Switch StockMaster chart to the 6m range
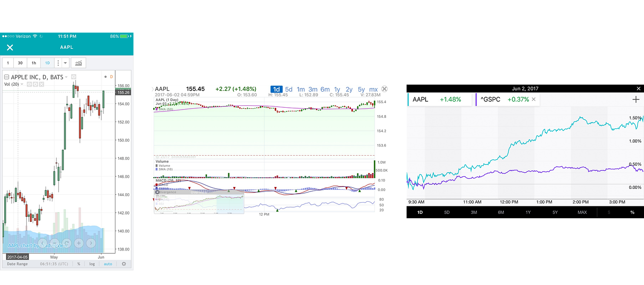644x285 pixels. click(x=325, y=89)
